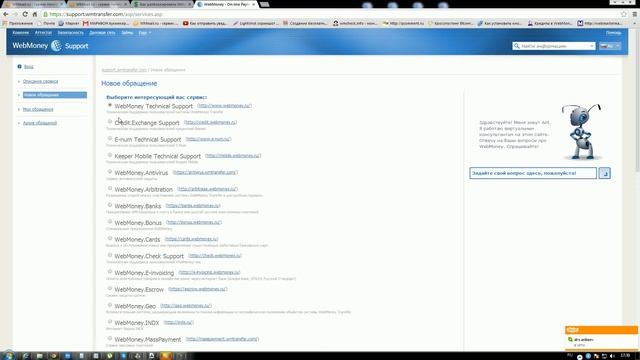This screenshot has height=360, width=640.
Task: Select WebMoney.Cards radio button
Action: (110, 238)
